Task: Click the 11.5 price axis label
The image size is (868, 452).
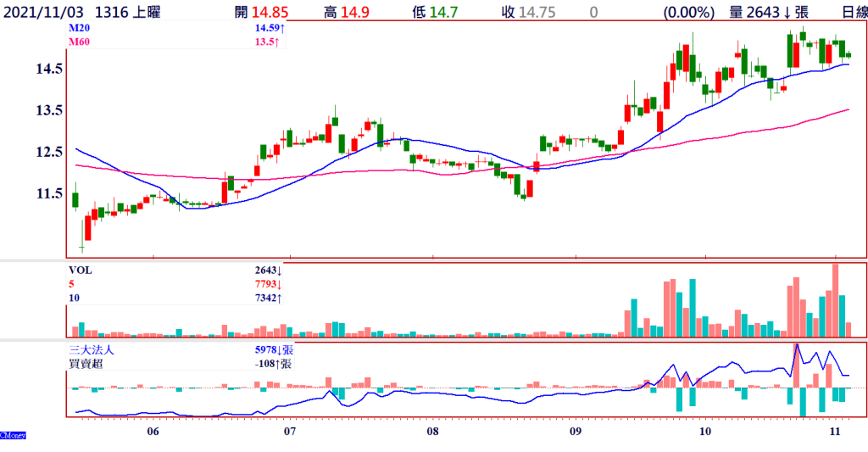Action: coord(48,193)
